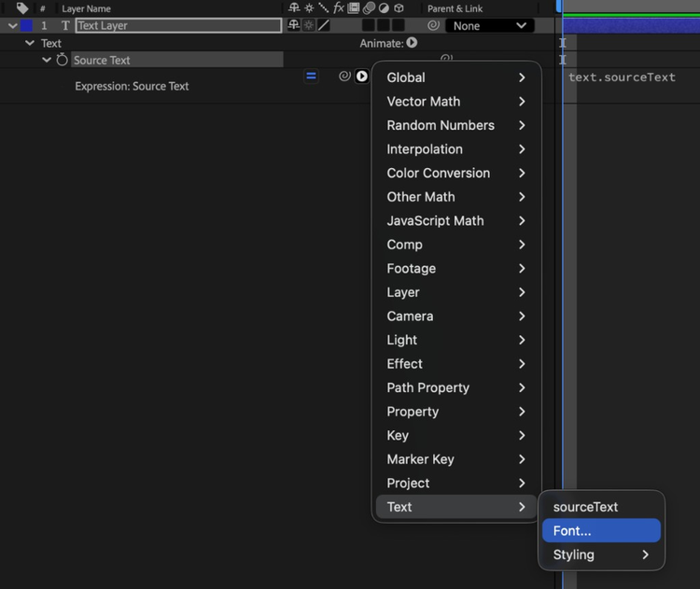This screenshot has height=589, width=700.
Task: Toggle the Adjustment Layer box on Text Layer
Action: [x=383, y=25]
